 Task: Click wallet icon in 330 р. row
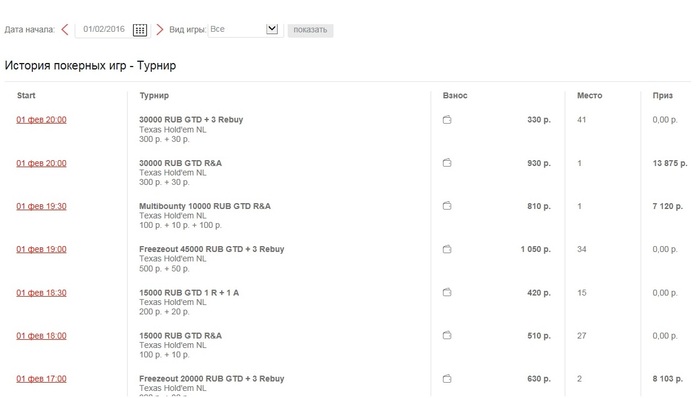(x=447, y=120)
